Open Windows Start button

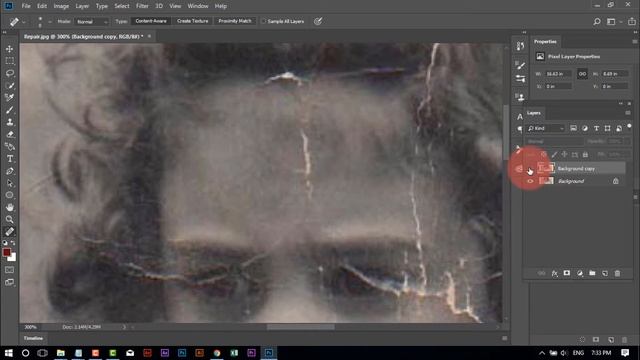(8, 353)
